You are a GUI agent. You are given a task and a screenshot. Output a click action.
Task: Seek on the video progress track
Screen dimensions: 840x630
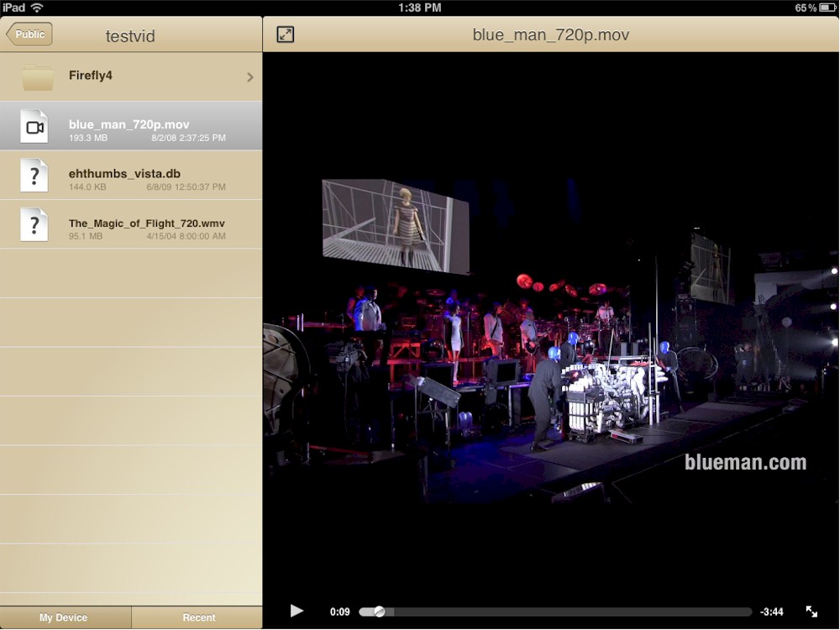[x=555, y=612]
